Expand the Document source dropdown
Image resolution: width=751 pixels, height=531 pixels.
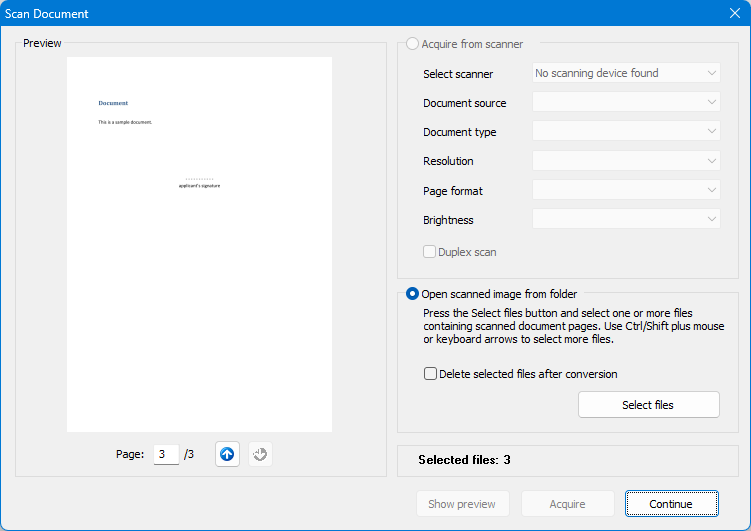(626, 102)
